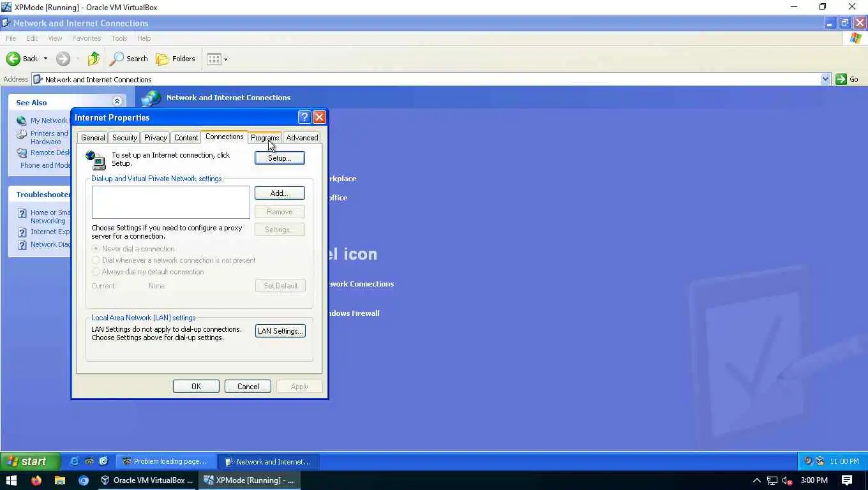This screenshot has height=490, width=868.
Task: Switch to the Security tab
Action: point(124,138)
